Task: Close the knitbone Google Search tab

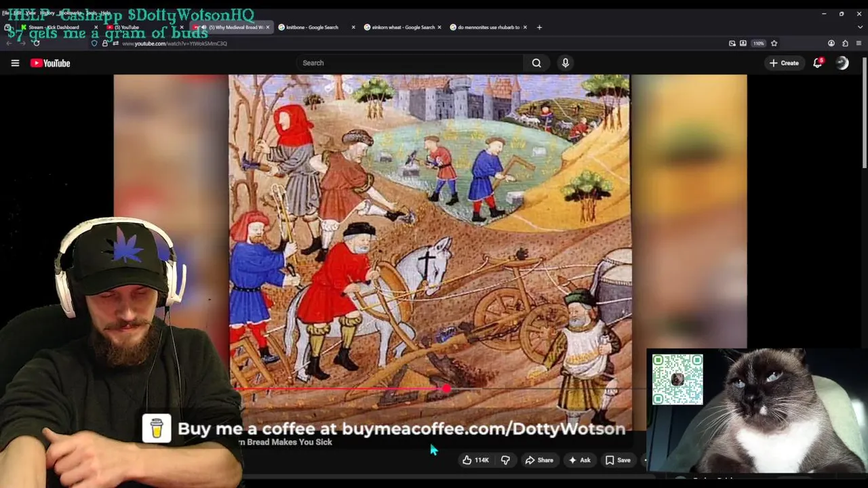Action: (353, 27)
